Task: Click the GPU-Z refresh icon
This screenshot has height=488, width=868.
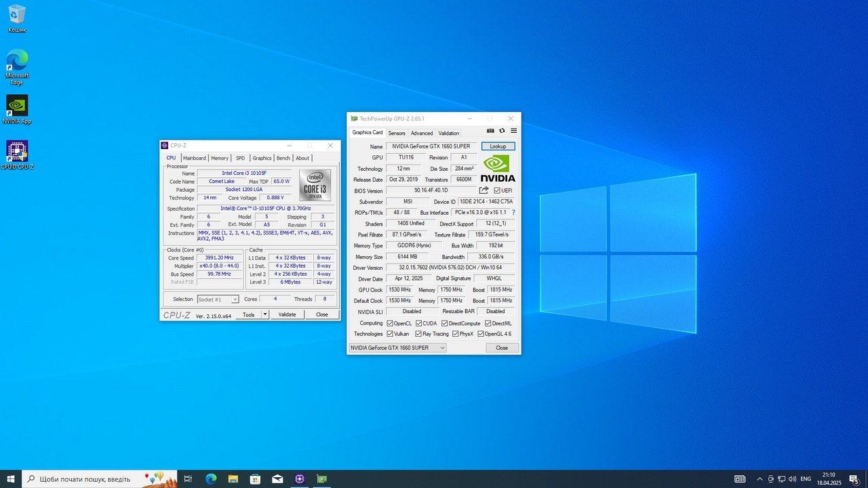Action: click(502, 131)
